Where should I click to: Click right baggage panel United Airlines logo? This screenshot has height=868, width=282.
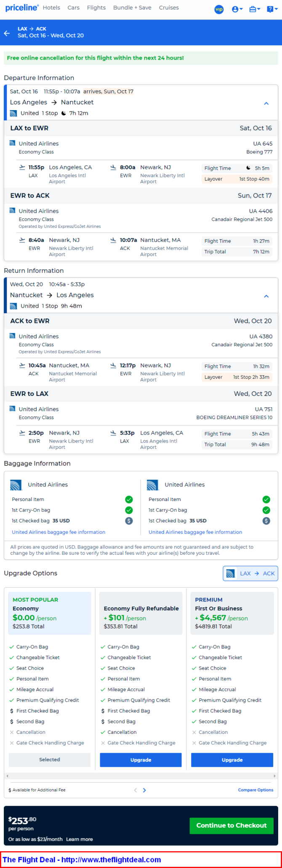coord(153,485)
